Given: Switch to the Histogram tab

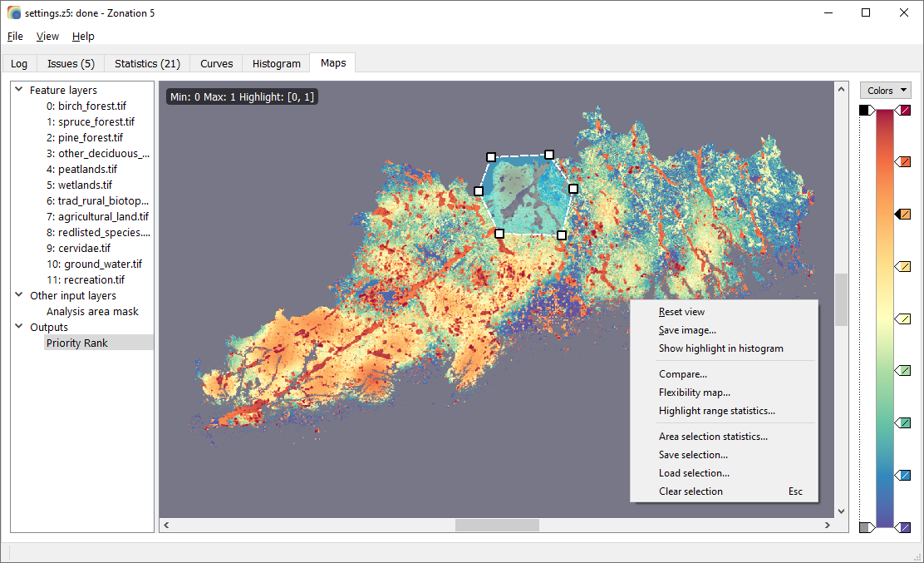Looking at the screenshot, I should click(x=277, y=64).
